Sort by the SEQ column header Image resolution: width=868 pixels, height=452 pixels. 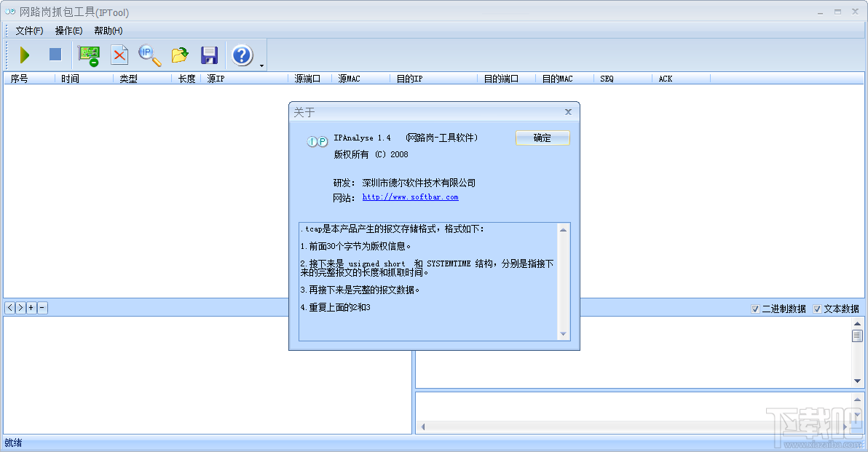point(623,79)
